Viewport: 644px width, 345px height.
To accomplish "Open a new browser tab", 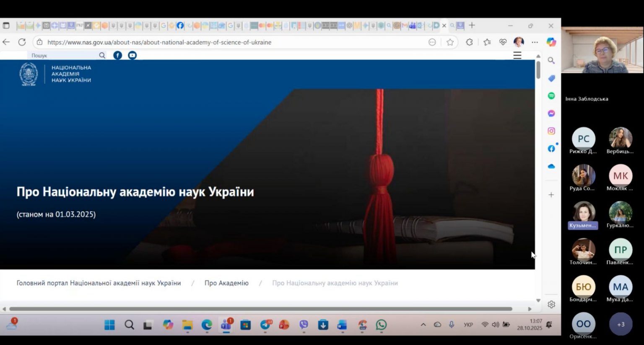I will tap(472, 26).
